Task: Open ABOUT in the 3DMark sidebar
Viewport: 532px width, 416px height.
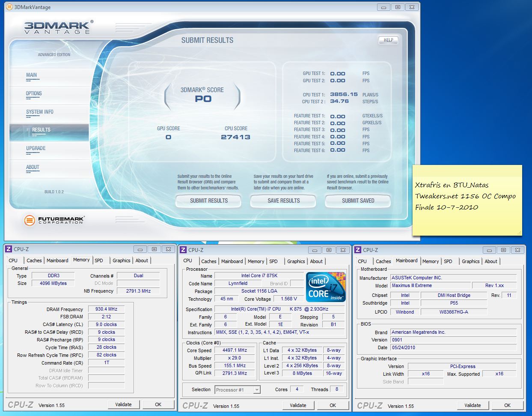Action: [x=33, y=168]
